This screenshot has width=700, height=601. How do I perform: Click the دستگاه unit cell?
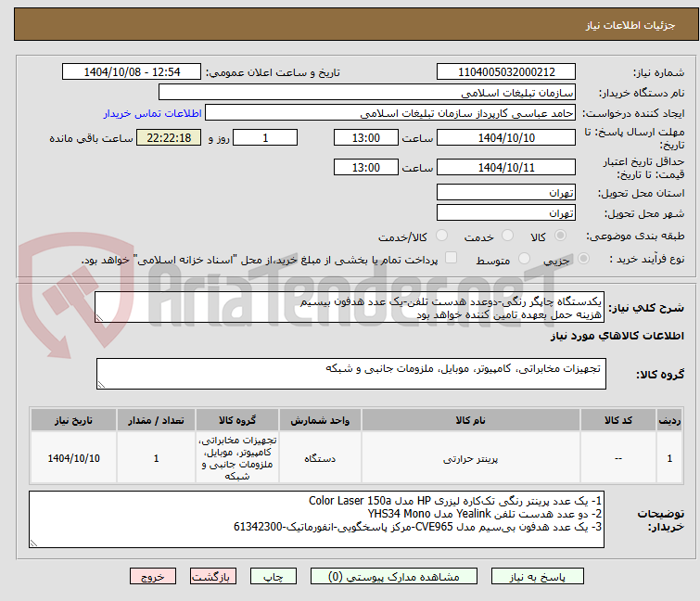point(320,458)
